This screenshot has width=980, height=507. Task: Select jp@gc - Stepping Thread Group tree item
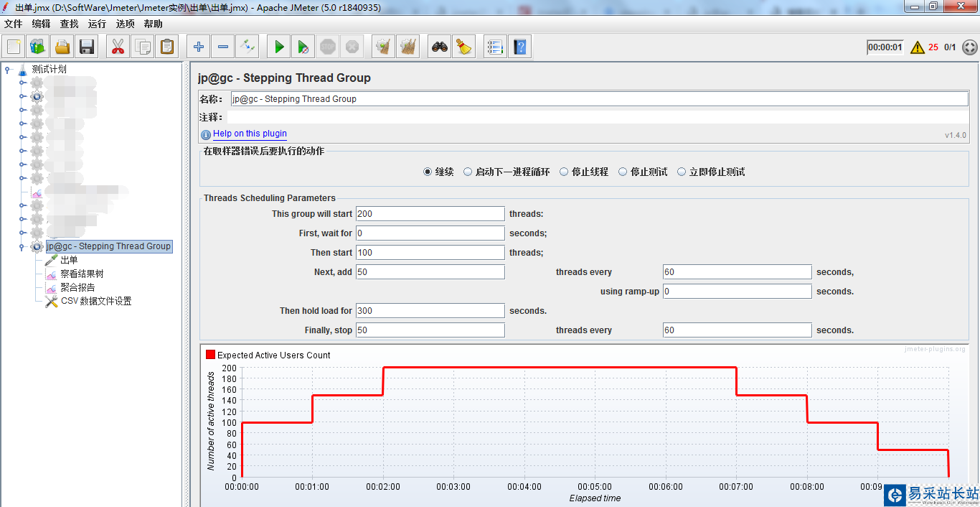click(x=109, y=246)
